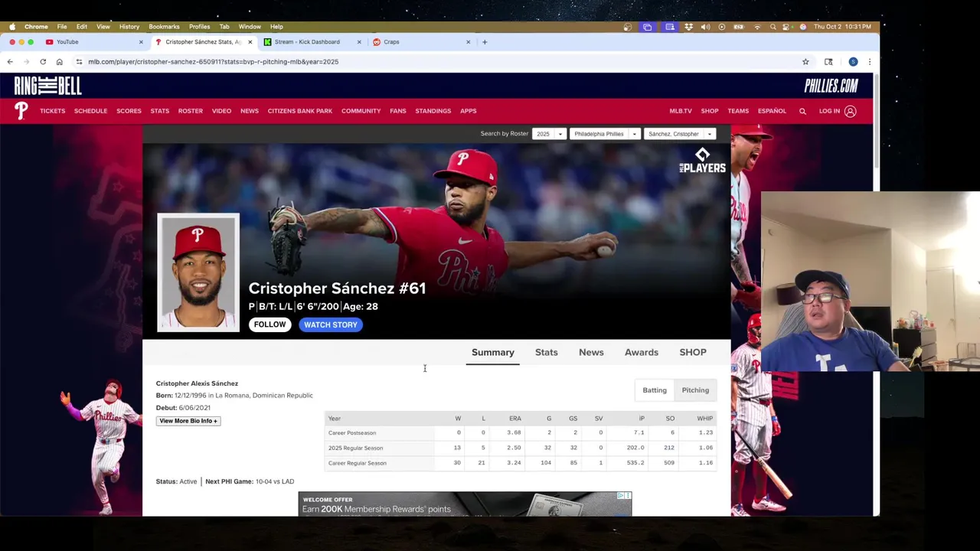
Task: Open a new tab with plus button
Action: [485, 42]
